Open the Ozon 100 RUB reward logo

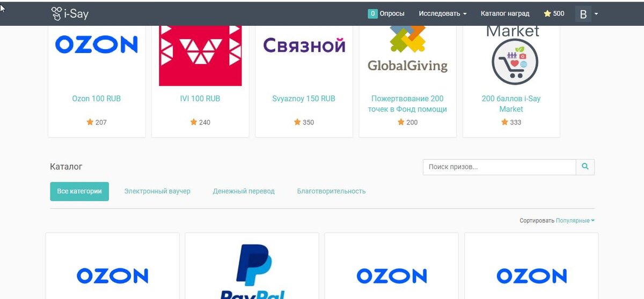tap(97, 44)
